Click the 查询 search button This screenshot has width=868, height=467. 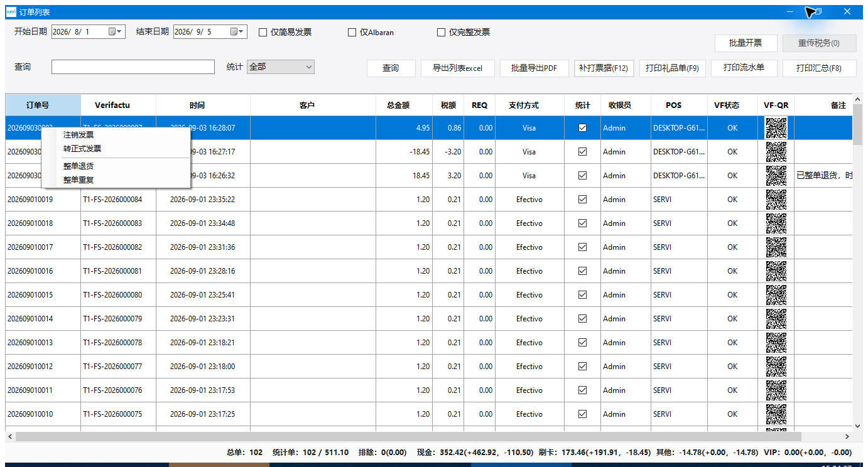click(x=391, y=68)
